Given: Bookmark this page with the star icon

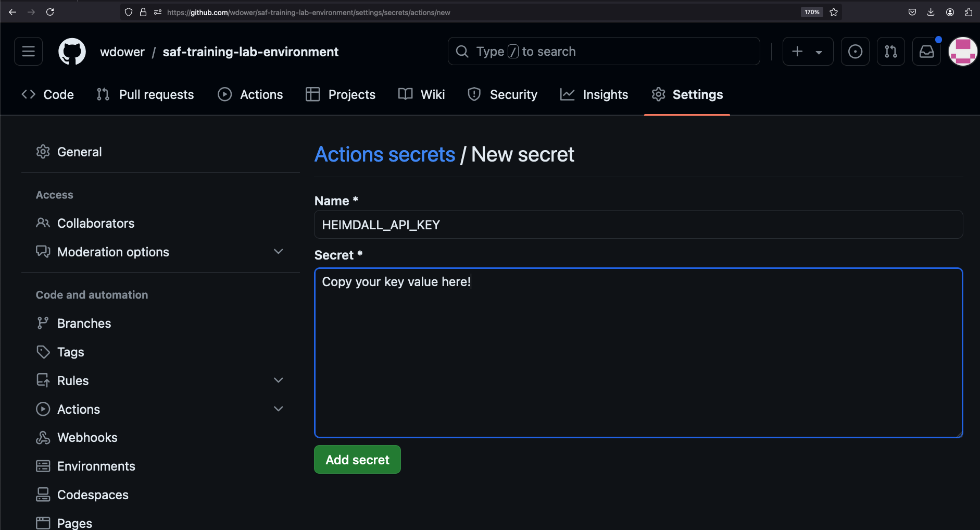Looking at the screenshot, I should [833, 11].
